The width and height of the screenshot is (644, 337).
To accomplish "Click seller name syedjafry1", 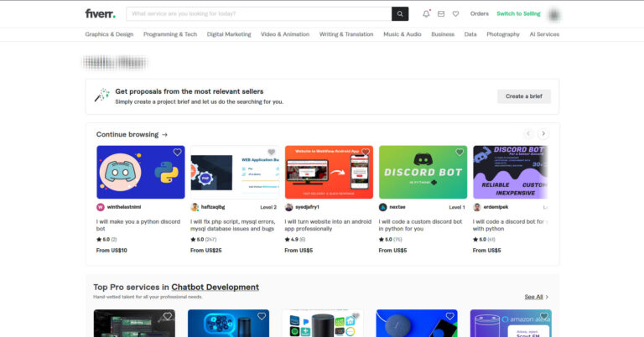I will tap(307, 207).
